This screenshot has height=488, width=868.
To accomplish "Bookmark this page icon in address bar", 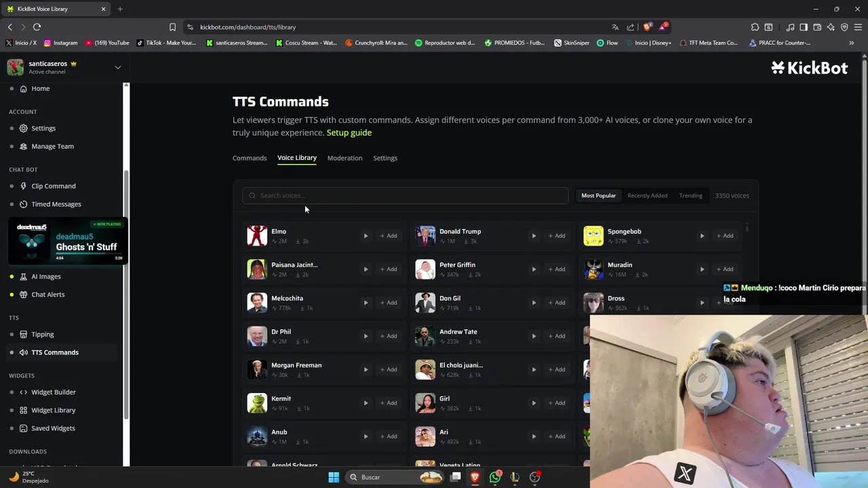I will pyautogui.click(x=172, y=27).
